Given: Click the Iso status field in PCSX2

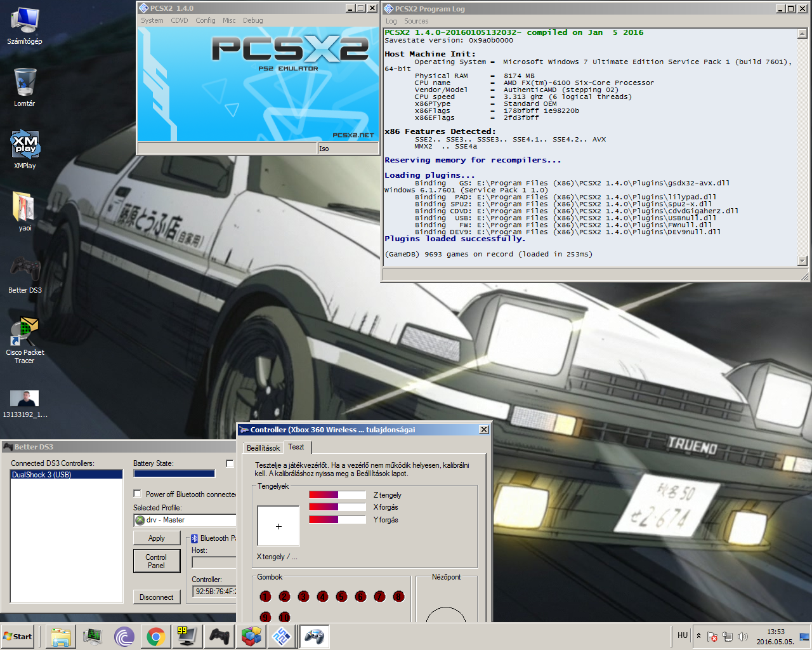Looking at the screenshot, I should (347, 148).
